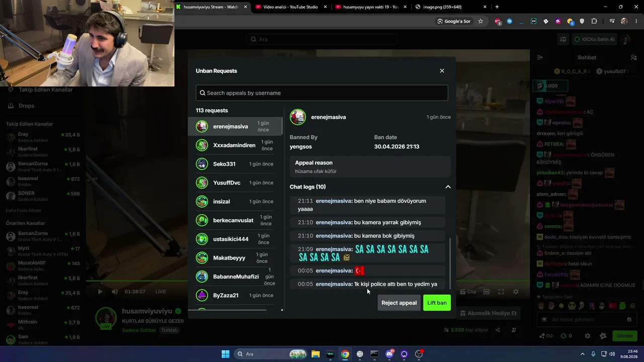This screenshot has height=362, width=644.
Task: Enter fullscreen on the video player
Action: (501, 292)
